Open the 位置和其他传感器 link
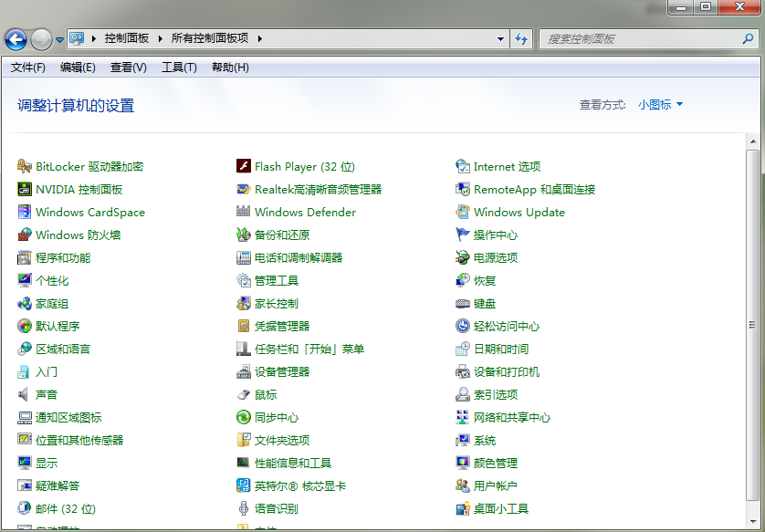The image size is (765, 532). point(79,441)
